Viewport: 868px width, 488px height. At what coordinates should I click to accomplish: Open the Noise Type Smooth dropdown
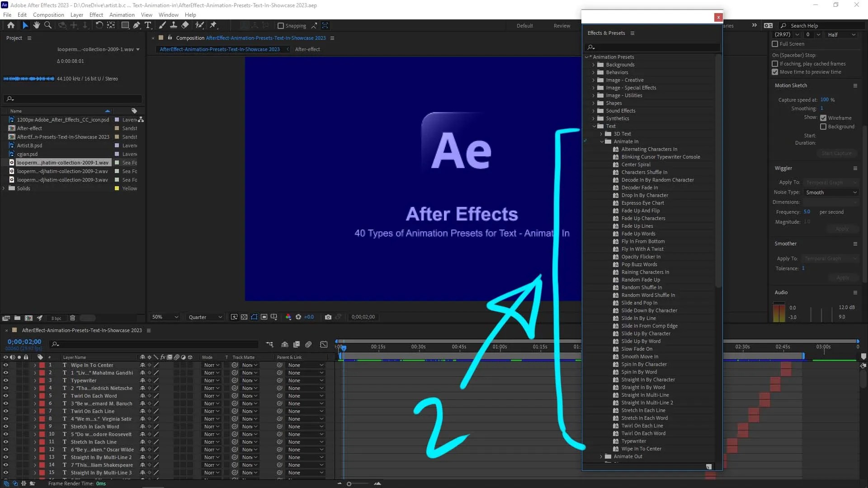tap(831, 192)
